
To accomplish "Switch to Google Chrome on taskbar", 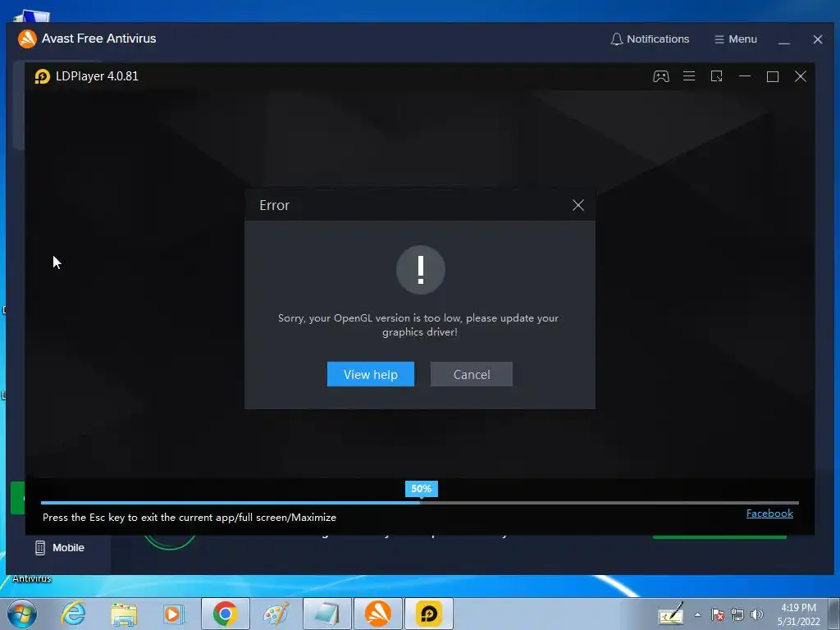I will (x=225, y=614).
